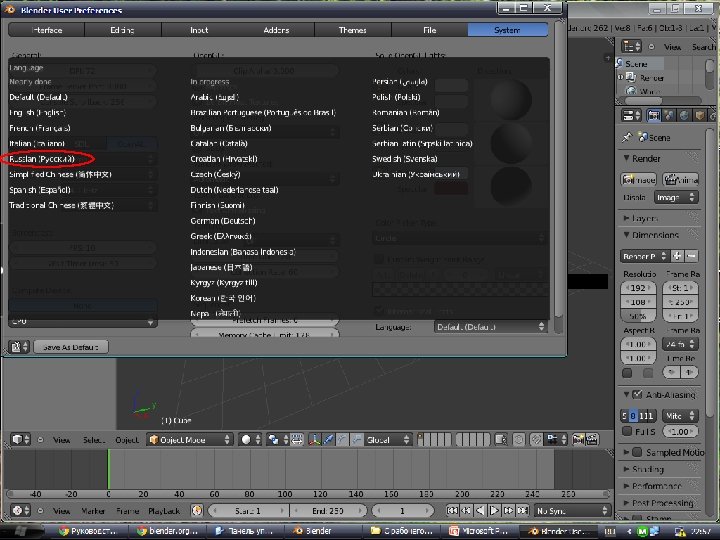Viewport: 720px width, 540px height.
Task: Open the Object Mode dropdown
Action: [x=189, y=440]
